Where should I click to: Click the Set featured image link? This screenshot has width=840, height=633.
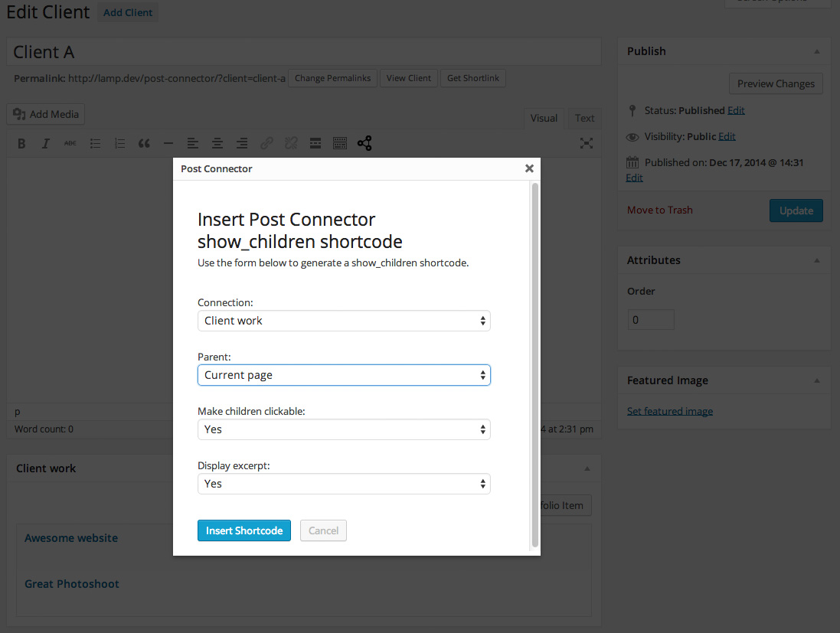pyautogui.click(x=670, y=411)
